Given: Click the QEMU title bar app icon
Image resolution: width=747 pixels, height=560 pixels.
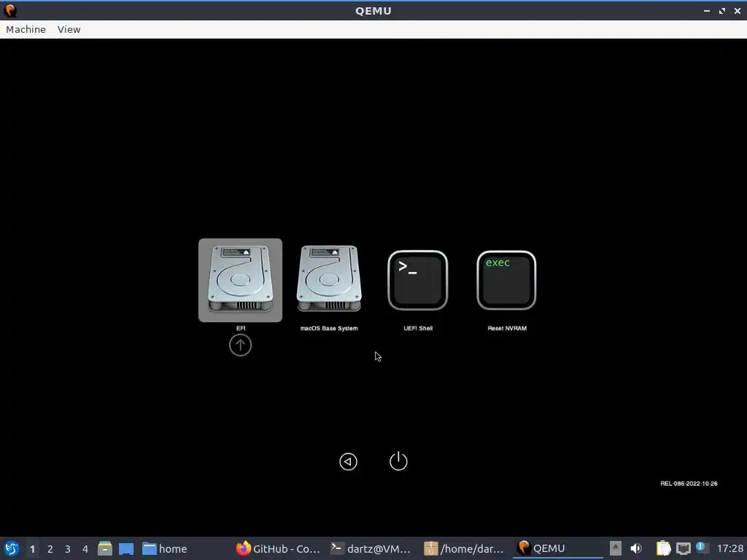Looking at the screenshot, I should pos(10,10).
